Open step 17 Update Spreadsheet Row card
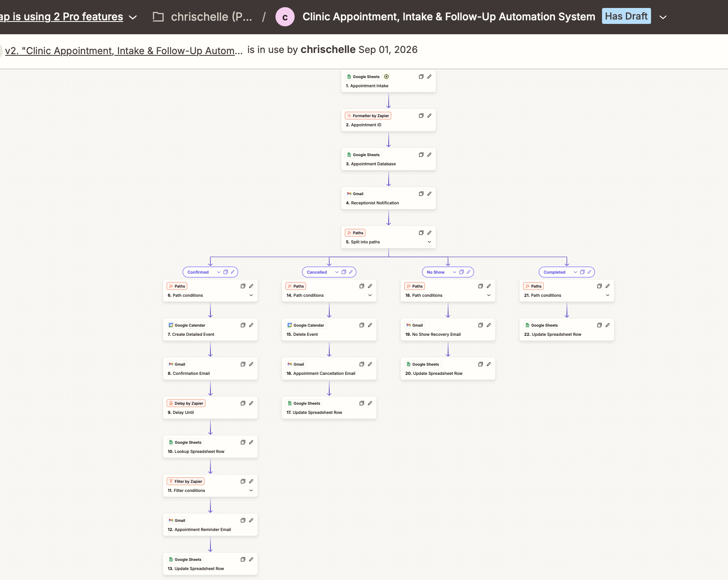 tap(329, 408)
